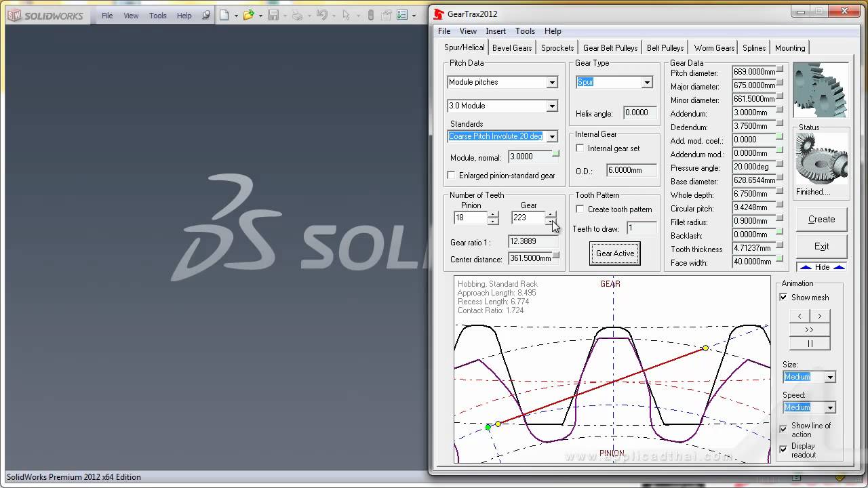Click the indicator beside Center distance

[556, 255]
